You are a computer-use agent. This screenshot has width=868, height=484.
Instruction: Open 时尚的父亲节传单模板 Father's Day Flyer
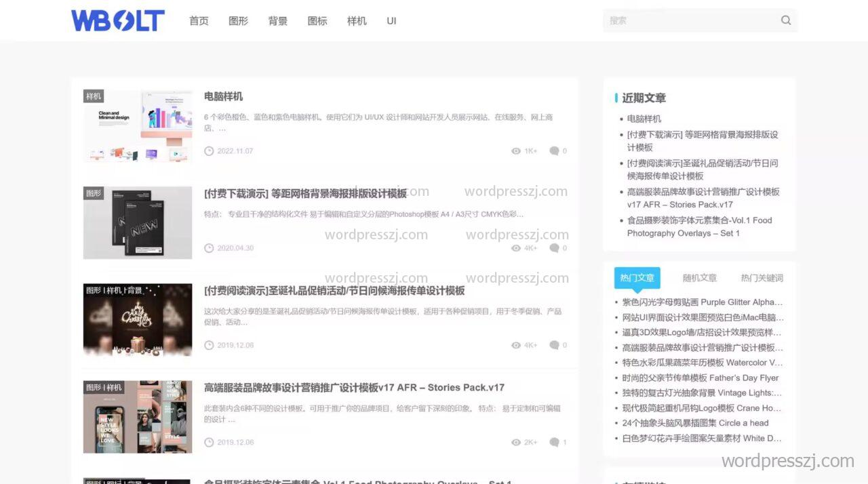[701, 378]
